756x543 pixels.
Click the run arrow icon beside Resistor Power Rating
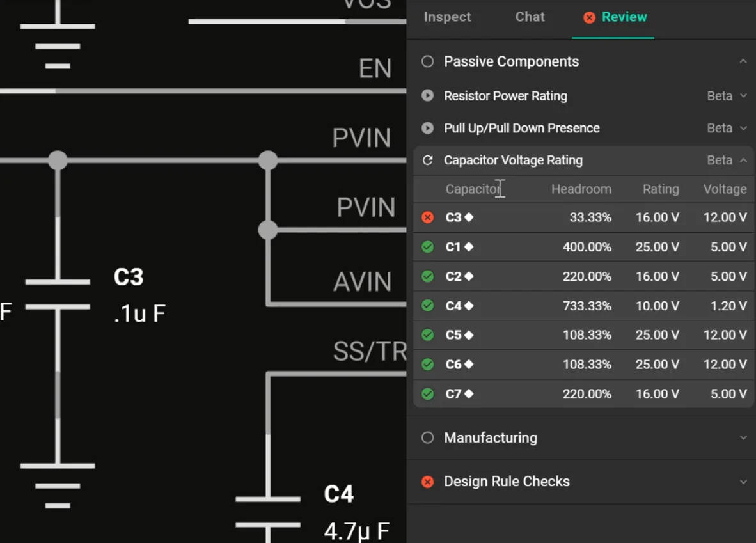click(427, 96)
